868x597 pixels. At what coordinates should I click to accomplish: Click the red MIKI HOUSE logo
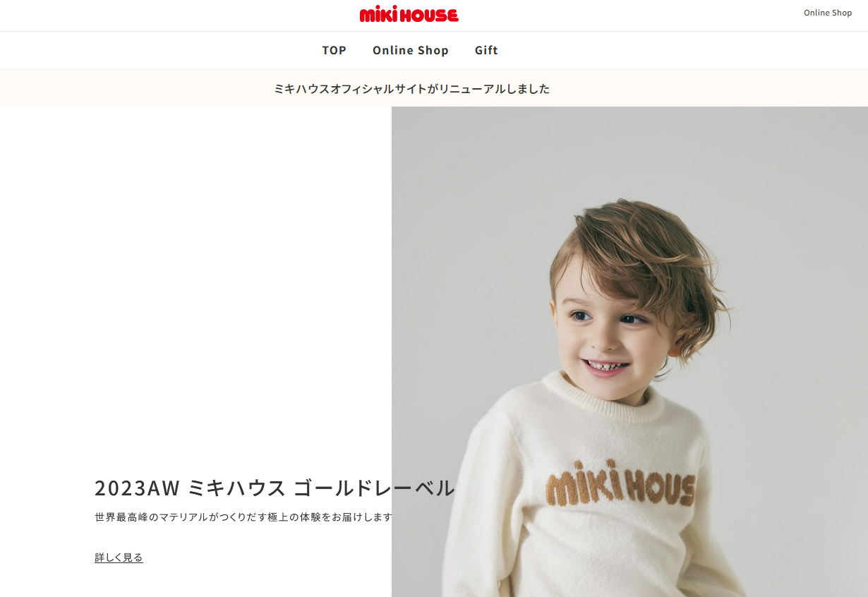click(409, 14)
